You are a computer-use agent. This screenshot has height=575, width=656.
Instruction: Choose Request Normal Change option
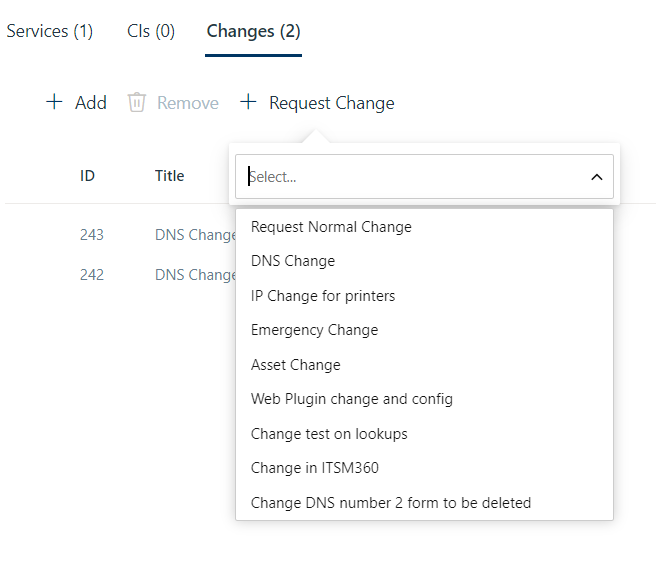click(331, 227)
